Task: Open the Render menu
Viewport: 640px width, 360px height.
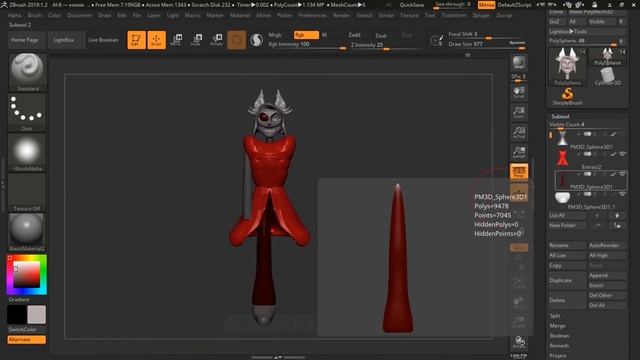Action: (341, 15)
